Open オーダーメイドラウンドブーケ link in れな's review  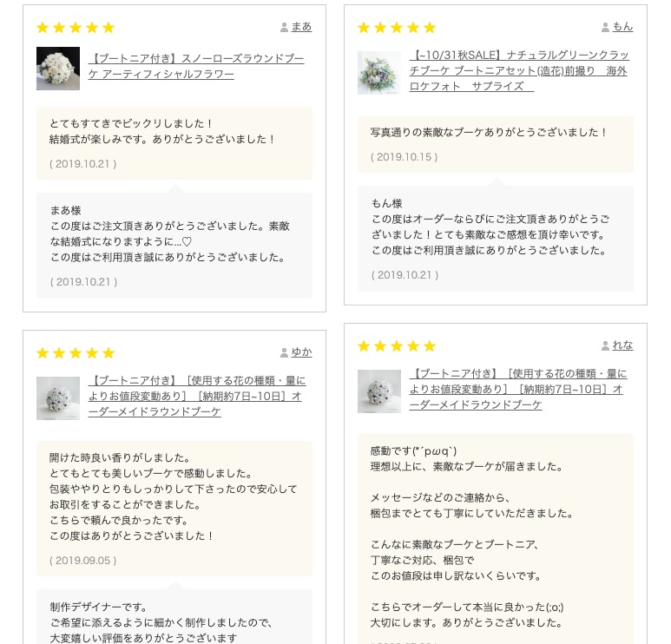(518, 389)
